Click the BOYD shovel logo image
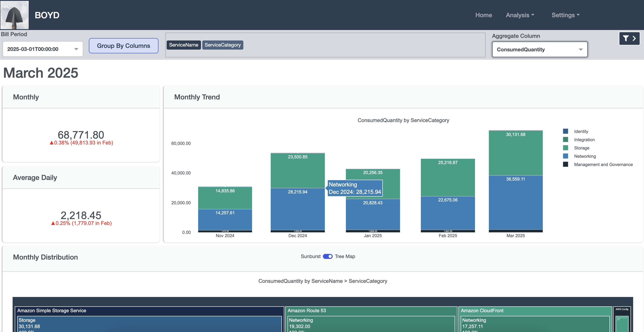The height and width of the screenshot is (332, 644). pos(15,15)
